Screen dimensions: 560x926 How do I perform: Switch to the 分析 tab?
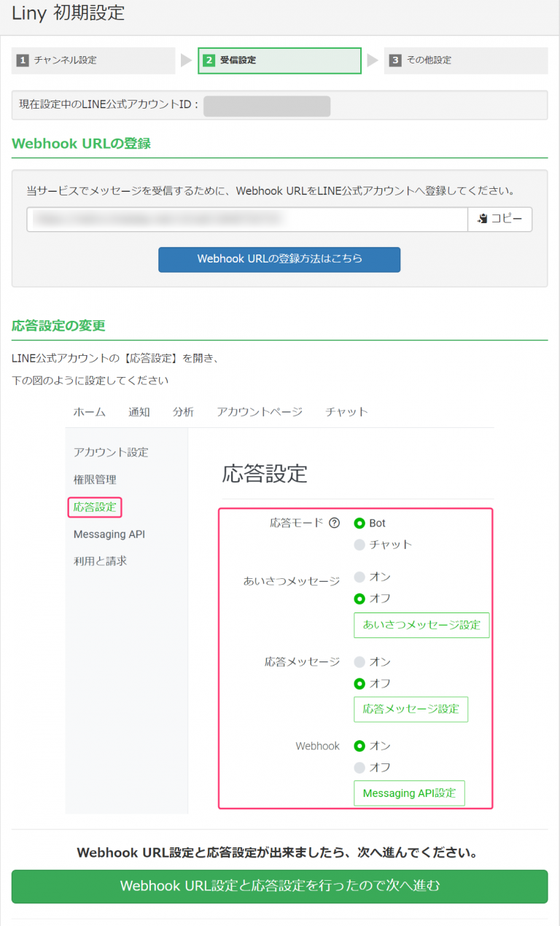183,412
